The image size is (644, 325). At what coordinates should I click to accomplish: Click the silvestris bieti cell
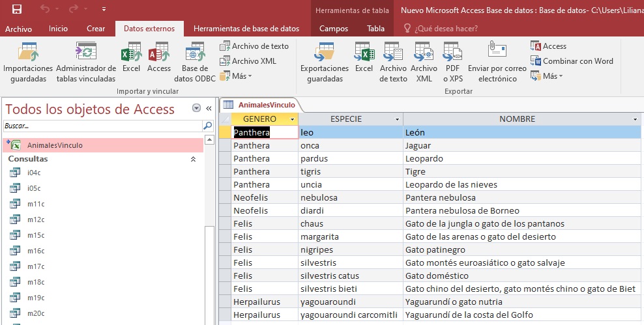click(351, 289)
